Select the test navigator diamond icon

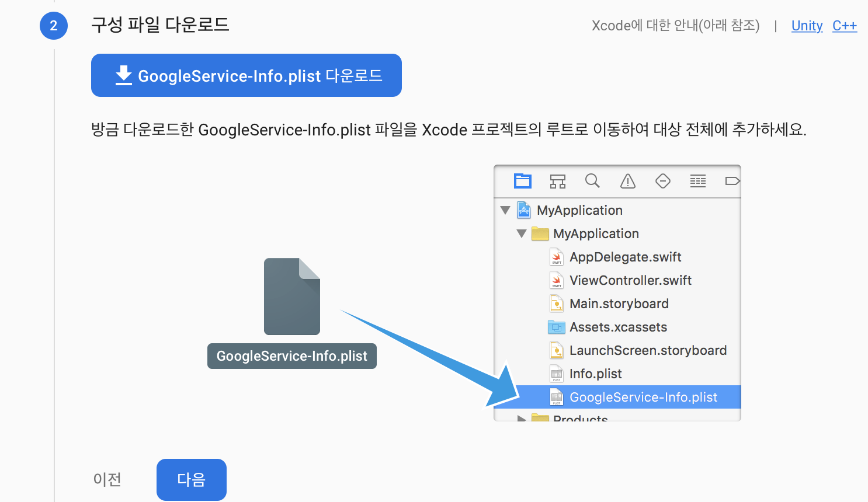click(663, 181)
